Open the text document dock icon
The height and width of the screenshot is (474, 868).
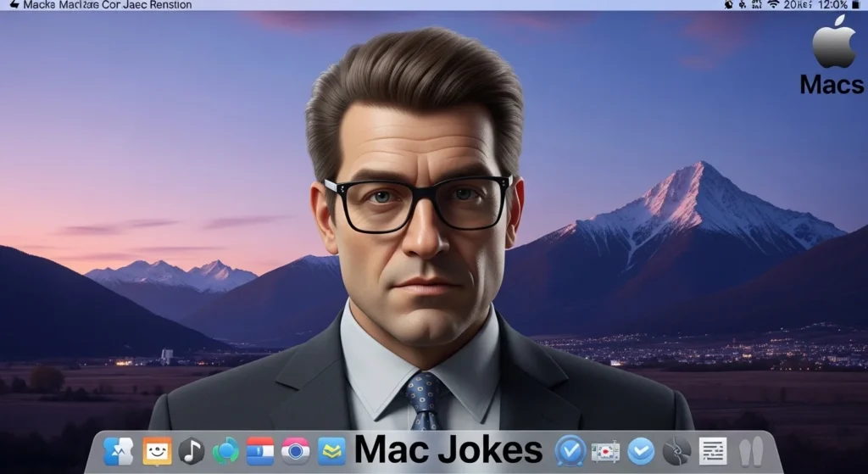click(712, 451)
